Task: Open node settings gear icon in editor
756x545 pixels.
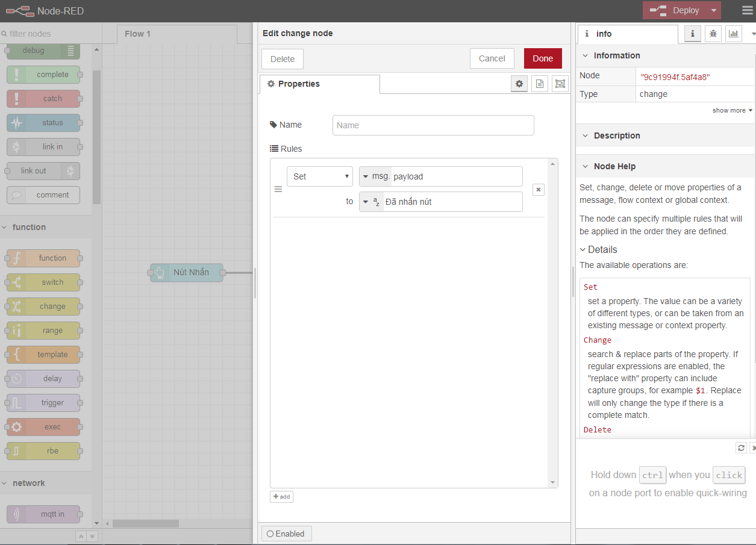Action: tap(519, 84)
